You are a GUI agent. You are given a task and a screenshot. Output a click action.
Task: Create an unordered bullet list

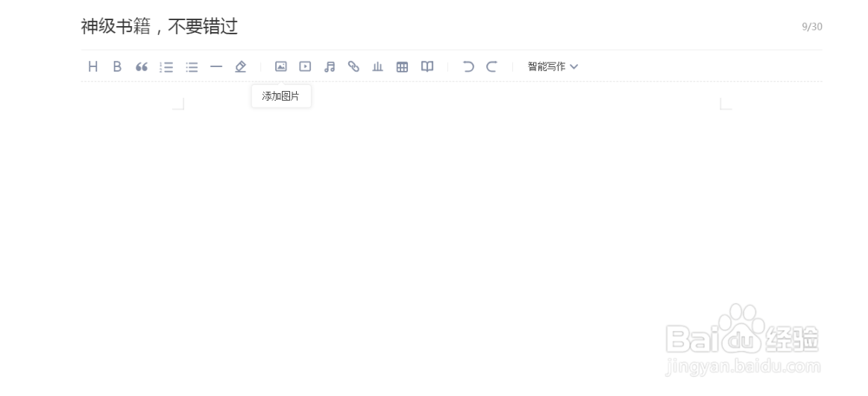192,67
